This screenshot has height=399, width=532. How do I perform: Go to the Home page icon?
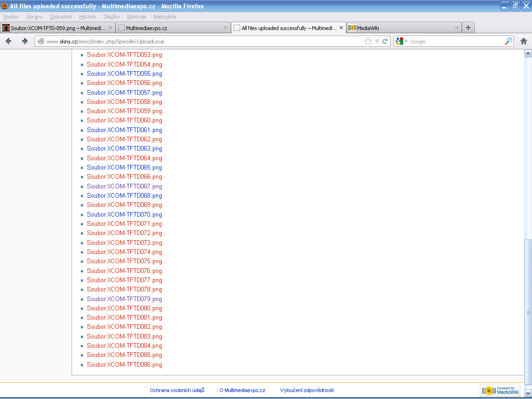[x=524, y=41]
